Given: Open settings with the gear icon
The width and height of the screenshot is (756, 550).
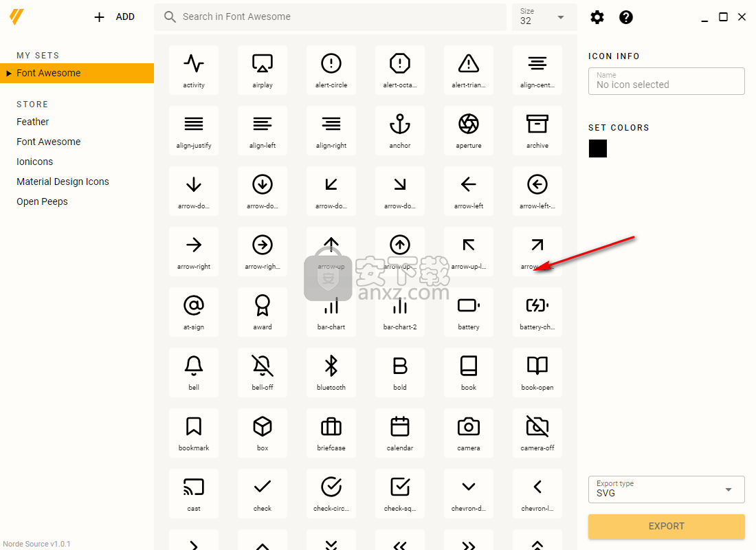Looking at the screenshot, I should [597, 17].
